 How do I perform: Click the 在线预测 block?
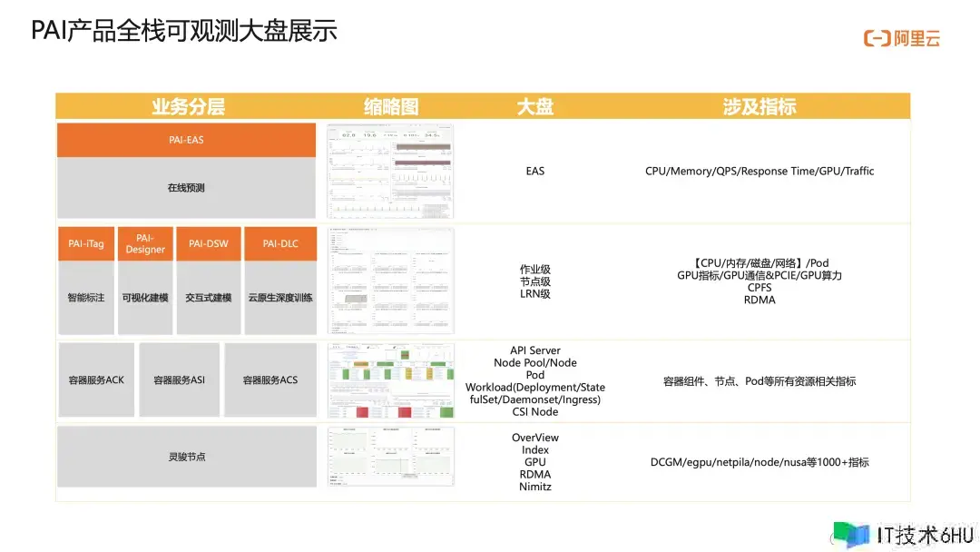pyautogui.click(x=186, y=188)
